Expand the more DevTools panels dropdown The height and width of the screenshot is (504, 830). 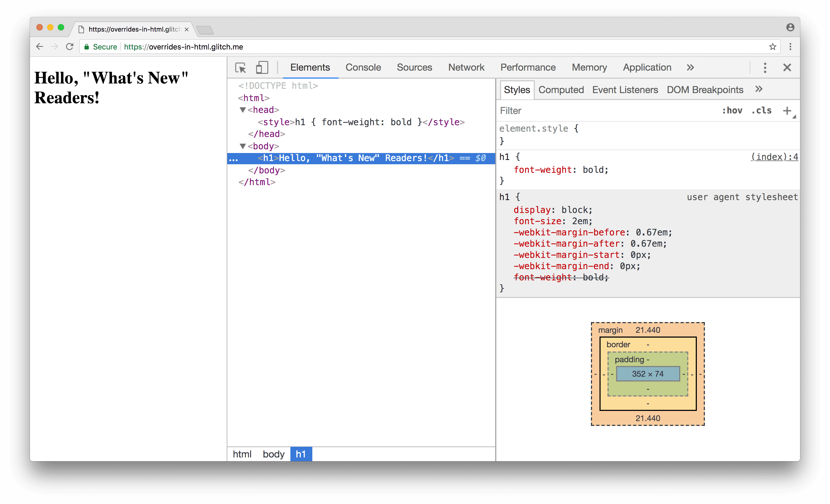coord(690,67)
